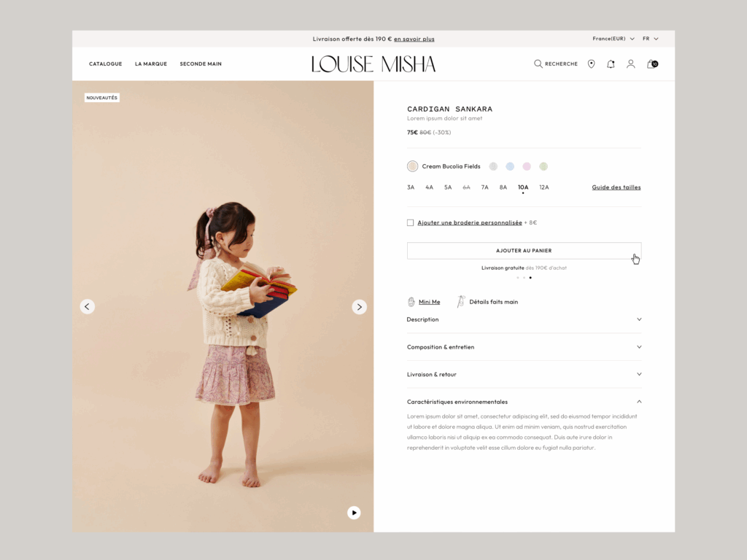Show next product image arrow
Viewport: 747px width, 560px height.
(x=359, y=307)
